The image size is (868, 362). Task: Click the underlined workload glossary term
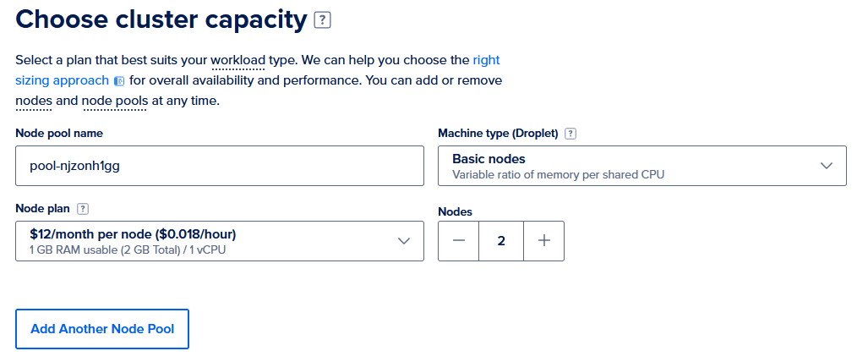pyautogui.click(x=238, y=60)
